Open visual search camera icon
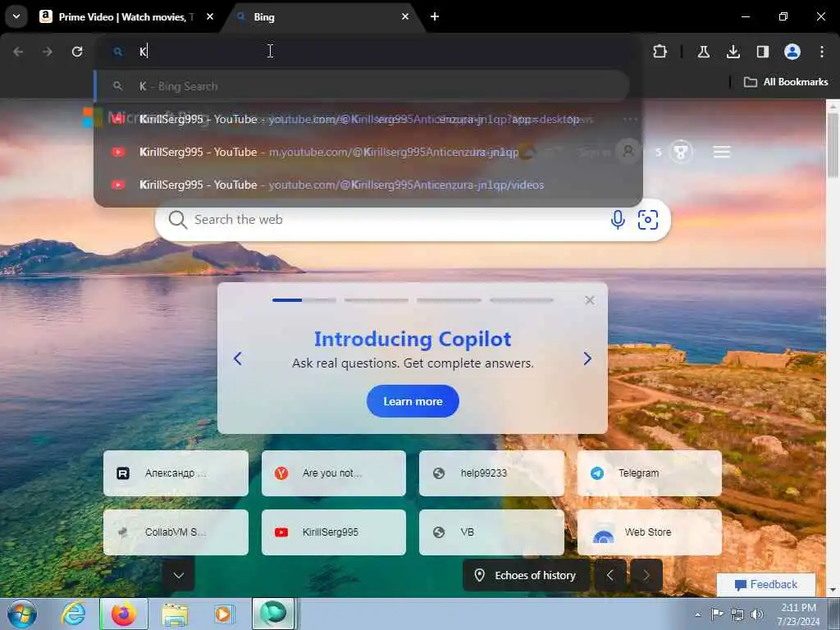This screenshot has width=840, height=630. pos(648,220)
